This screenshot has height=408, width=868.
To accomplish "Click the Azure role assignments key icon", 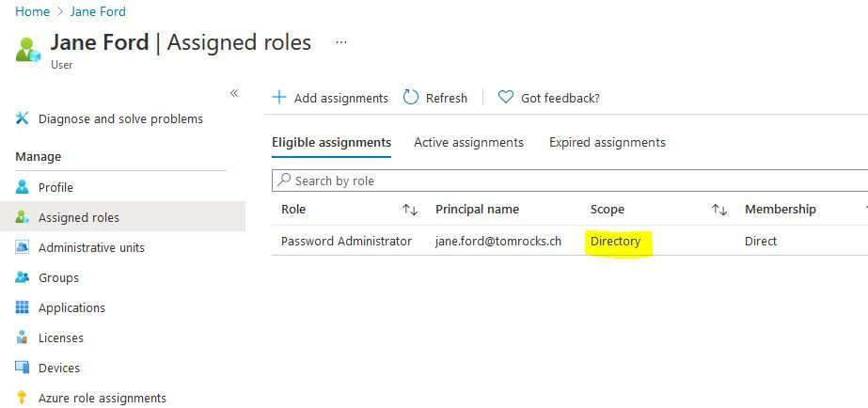I will (23, 398).
